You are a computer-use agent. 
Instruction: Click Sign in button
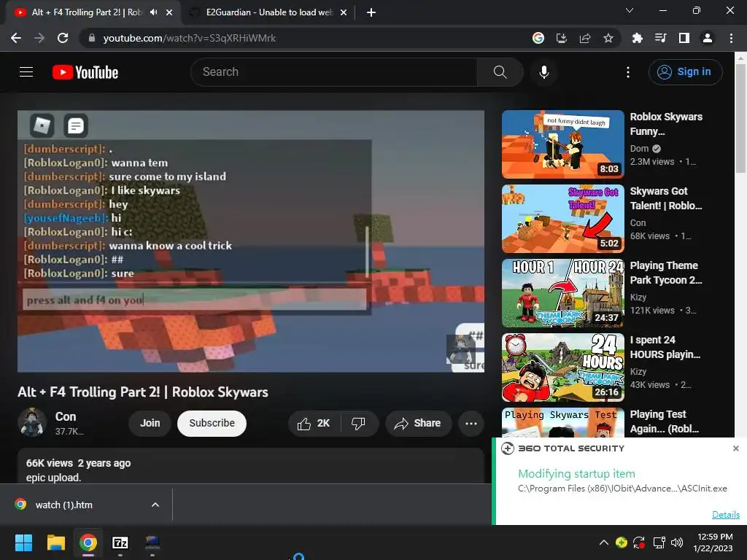coord(685,72)
